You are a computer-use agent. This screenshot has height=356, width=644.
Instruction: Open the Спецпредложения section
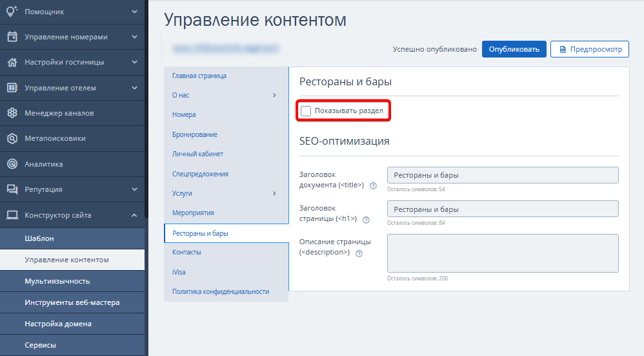200,174
